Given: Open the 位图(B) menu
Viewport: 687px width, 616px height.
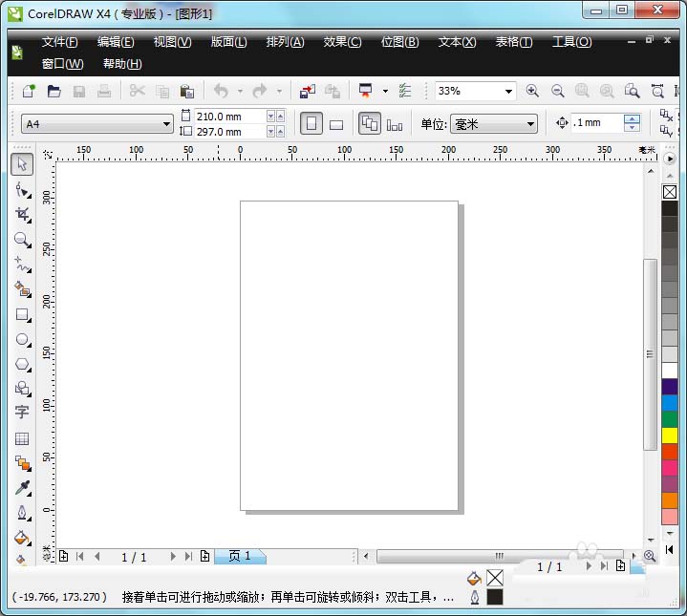Looking at the screenshot, I should coord(399,42).
